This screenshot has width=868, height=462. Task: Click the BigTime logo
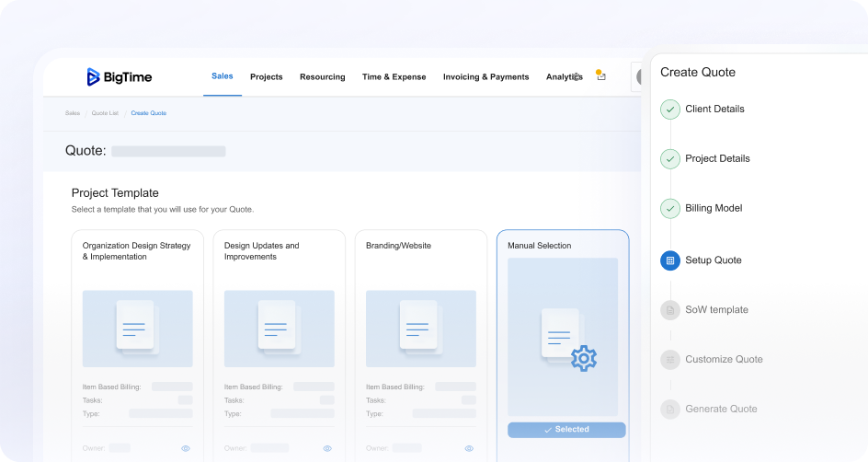tap(120, 77)
